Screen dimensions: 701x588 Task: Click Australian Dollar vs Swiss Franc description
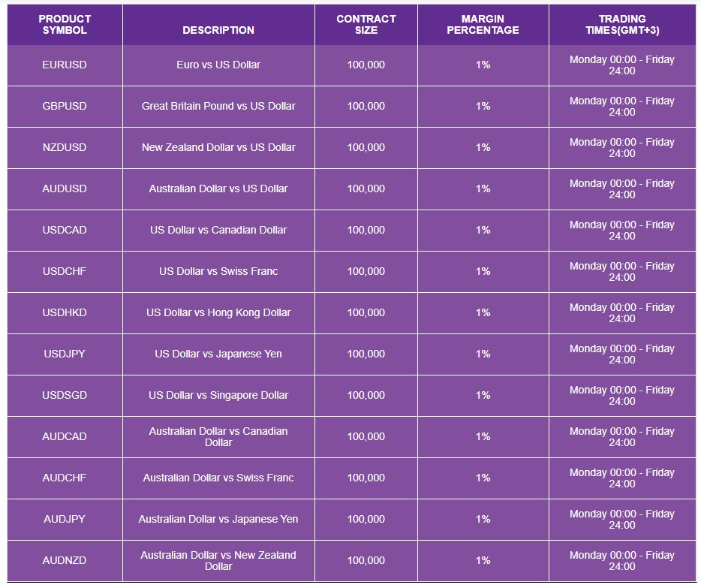click(x=218, y=478)
